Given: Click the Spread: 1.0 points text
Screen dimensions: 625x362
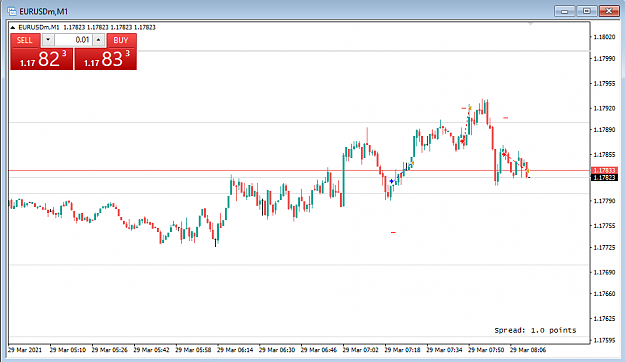Looking at the screenshot, I should 535,330.
